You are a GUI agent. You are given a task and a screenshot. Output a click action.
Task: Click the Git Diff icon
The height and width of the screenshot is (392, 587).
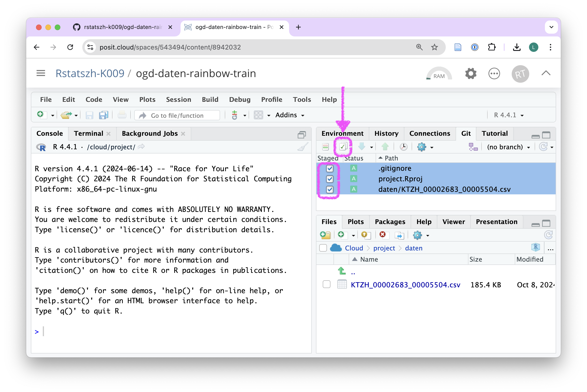[325, 147]
